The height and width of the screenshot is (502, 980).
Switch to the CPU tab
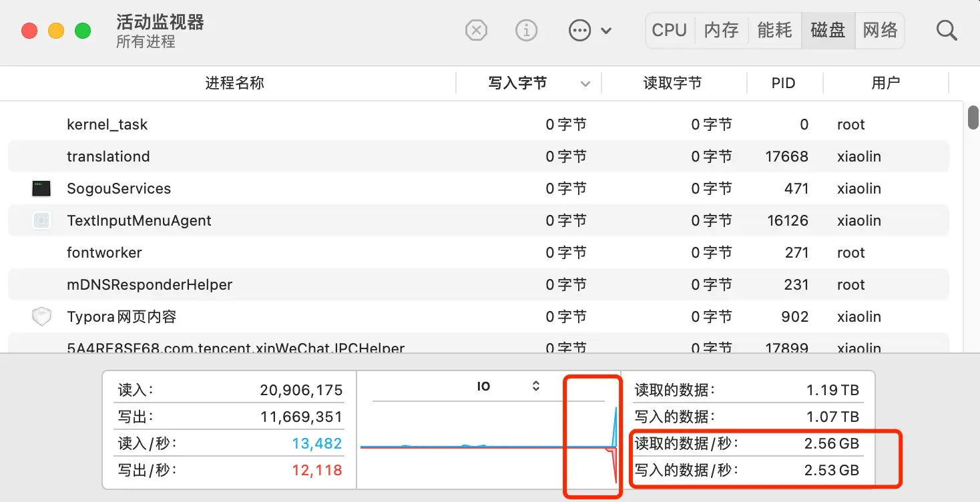click(669, 31)
